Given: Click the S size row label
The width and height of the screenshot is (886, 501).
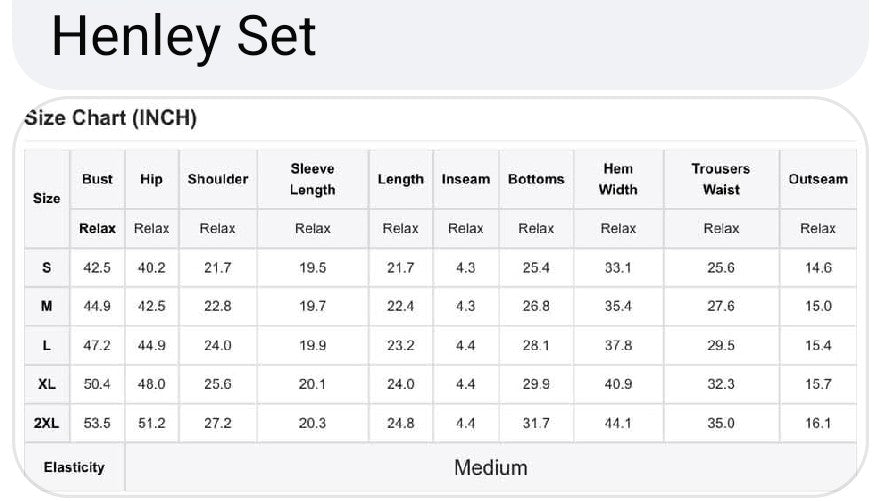Looking at the screenshot, I should 46,268.
